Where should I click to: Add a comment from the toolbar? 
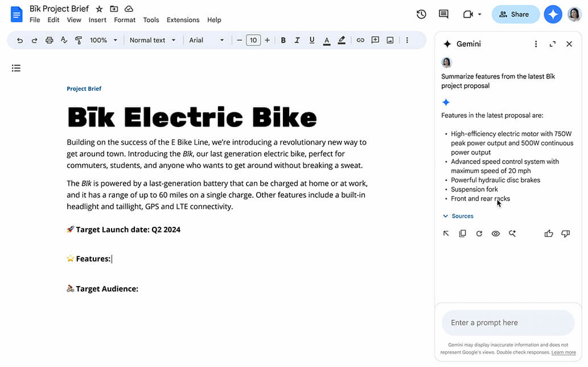(375, 40)
